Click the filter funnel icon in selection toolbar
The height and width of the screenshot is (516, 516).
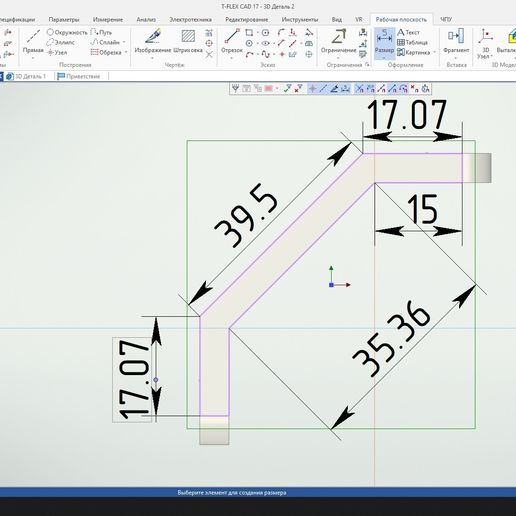pyautogui.click(x=235, y=89)
